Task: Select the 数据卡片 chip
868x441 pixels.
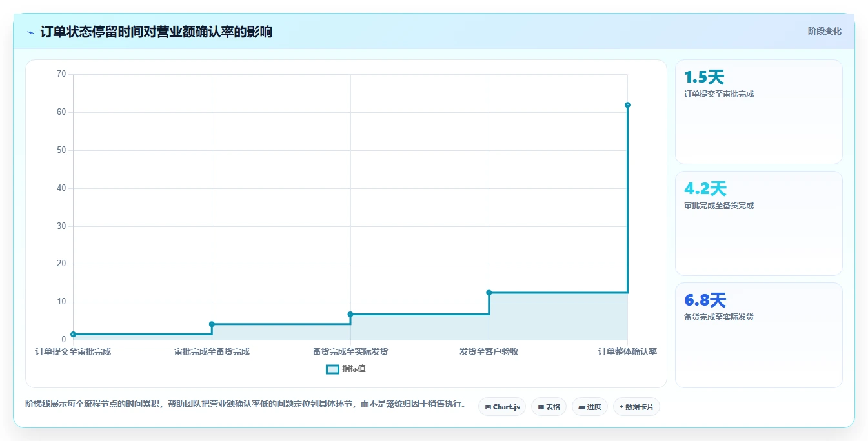Action: [x=636, y=407]
